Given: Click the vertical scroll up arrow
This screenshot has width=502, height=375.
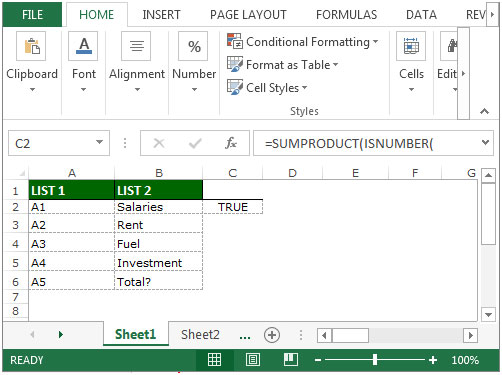Looking at the screenshot, I should (488, 175).
